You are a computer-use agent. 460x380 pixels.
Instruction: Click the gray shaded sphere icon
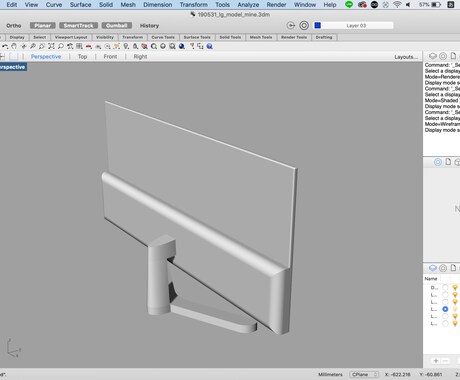(163, 46)
